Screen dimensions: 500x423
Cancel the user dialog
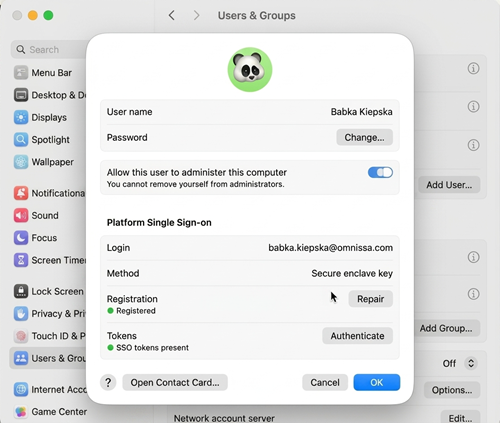tap(325, 382)
